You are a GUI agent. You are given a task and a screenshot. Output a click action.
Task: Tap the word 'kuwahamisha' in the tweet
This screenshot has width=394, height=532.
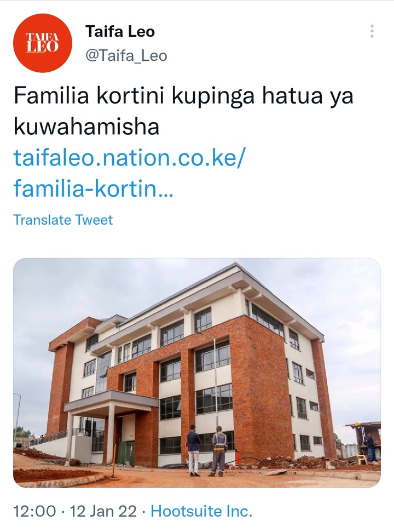86,127
